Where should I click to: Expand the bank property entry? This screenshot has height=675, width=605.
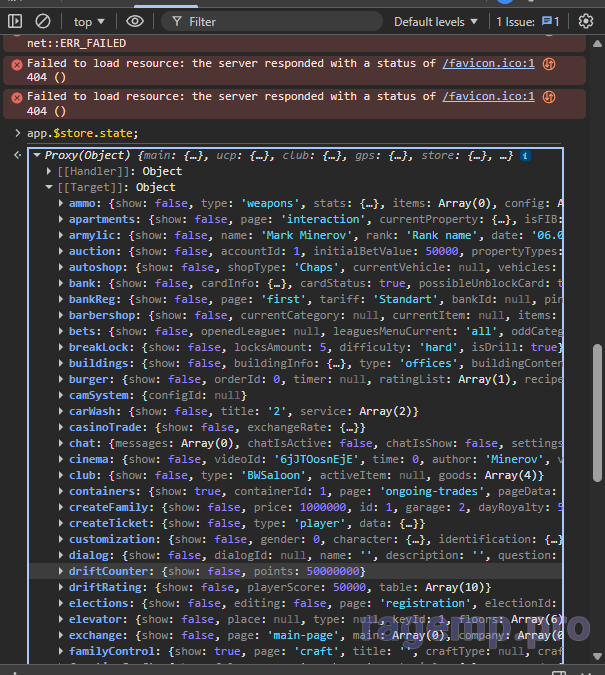pyautogui.click(x=61, y=283)
